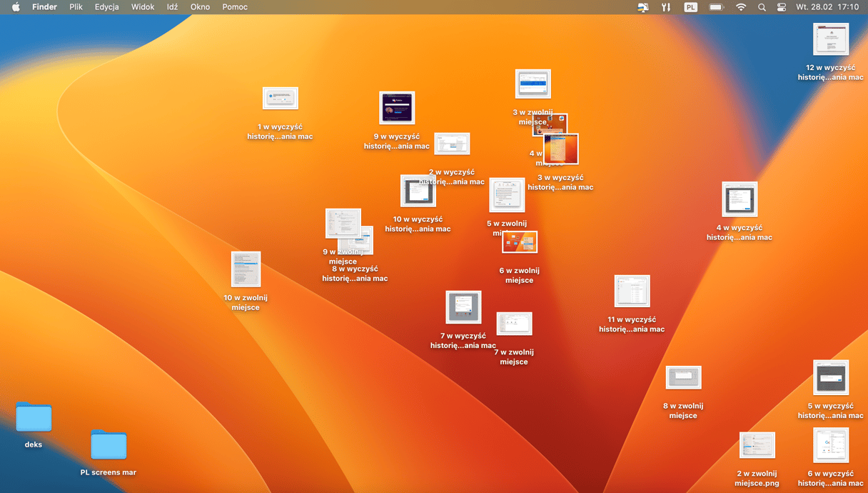
Task: Click the wrench and screwdriver tools menu bar icon
Action: [666, 7]
